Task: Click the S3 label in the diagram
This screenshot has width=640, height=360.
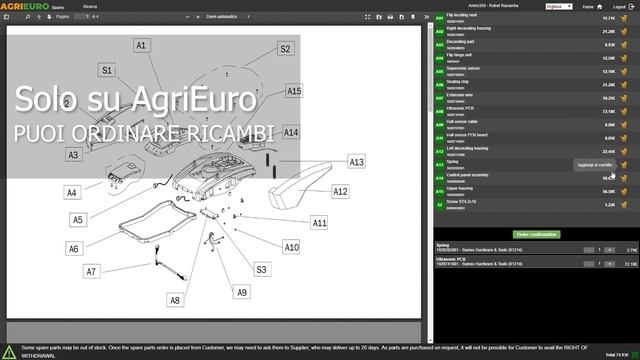Action: tap(261, 269)
